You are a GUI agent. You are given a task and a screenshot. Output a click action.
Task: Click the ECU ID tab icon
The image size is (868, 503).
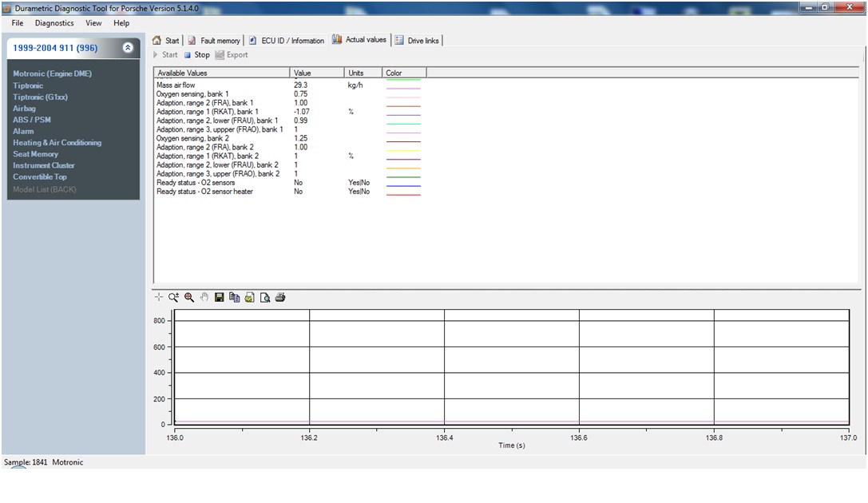pos(253,41)
